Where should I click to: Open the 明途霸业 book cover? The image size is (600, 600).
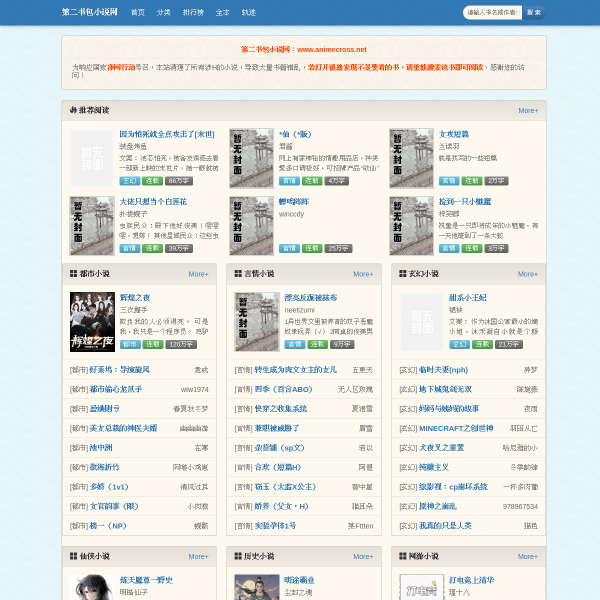[x=257, y=587]
